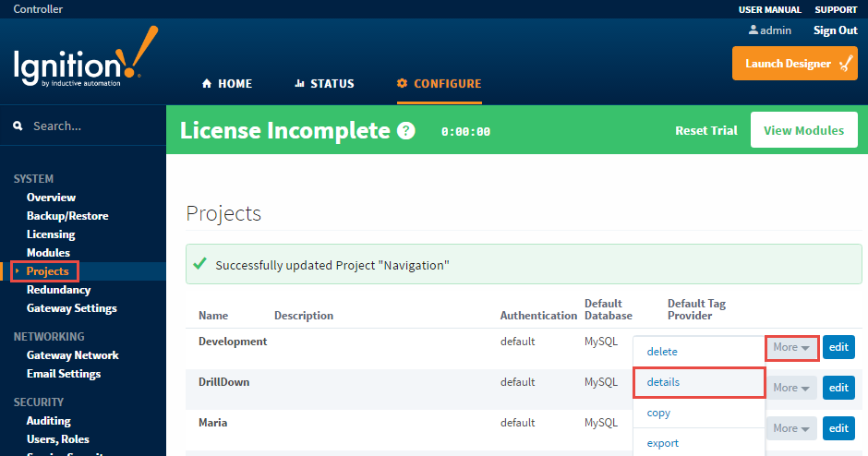The width and height of the screenshot is (868, 456).
Task: Click the Projects page heading
Action: [x=223, y=213]
